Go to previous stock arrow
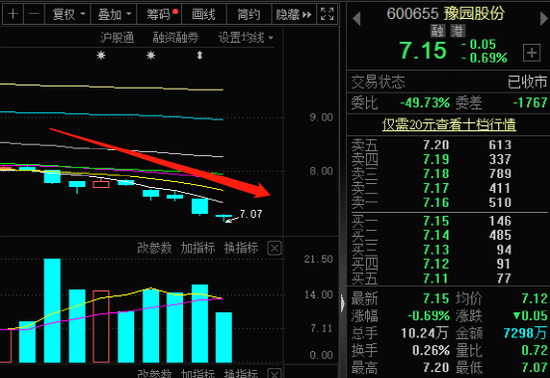This screenshot has width=550, height=378. click(x=356, y=19)
